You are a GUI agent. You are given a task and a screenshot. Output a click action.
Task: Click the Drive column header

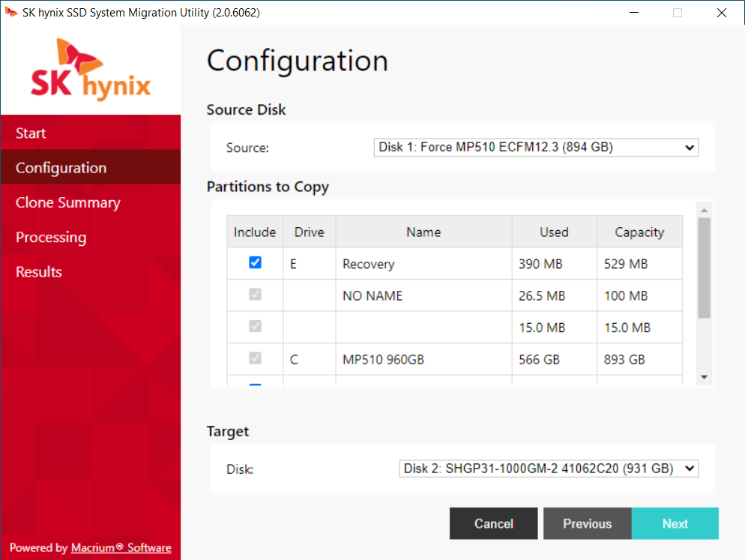pyautogui.click(x=310, y=232)
